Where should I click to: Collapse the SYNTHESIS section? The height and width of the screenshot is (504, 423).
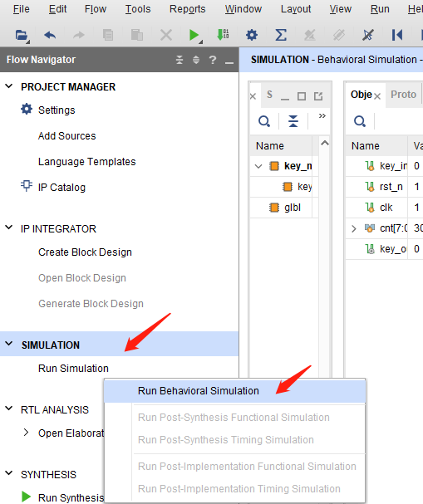pyautogui.click(x=9, y=473)
